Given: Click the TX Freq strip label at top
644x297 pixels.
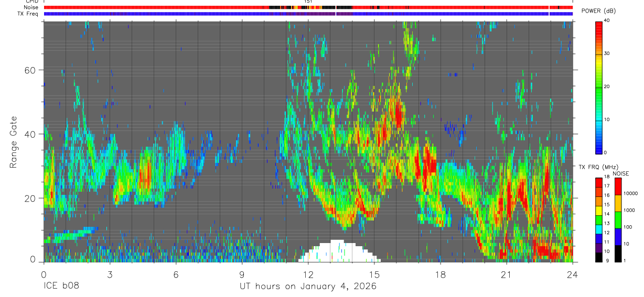Looking at the screenshot, I should [28, 14].
